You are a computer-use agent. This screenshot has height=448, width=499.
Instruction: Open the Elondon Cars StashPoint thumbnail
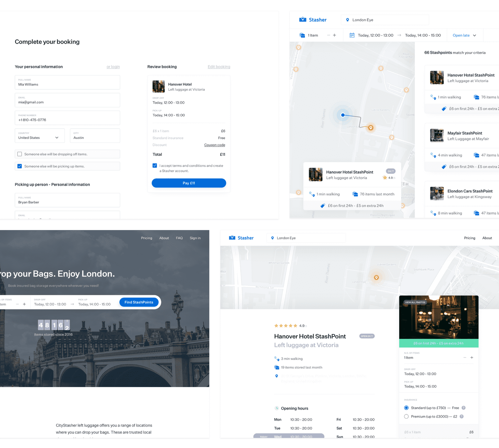[x=437, y=193]
